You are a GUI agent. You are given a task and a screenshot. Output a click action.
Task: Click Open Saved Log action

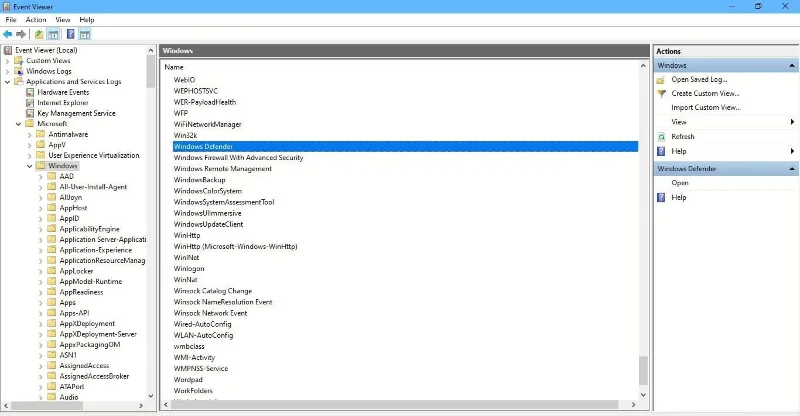(699, 80)
